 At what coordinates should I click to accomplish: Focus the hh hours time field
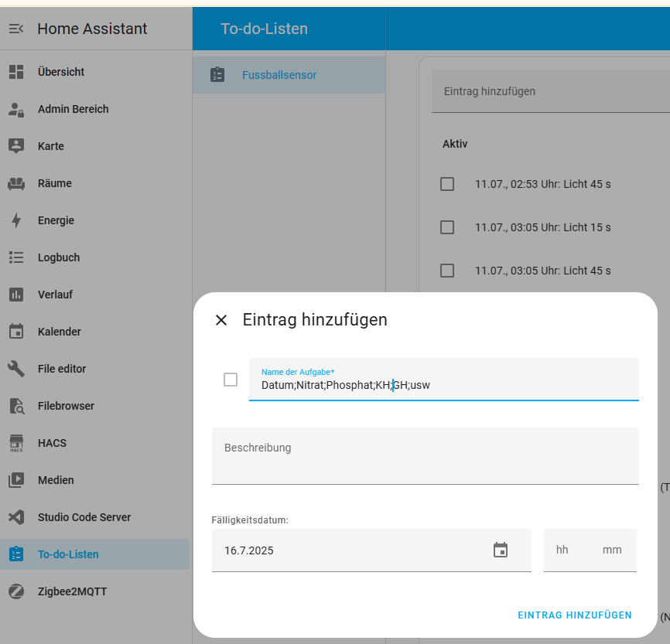tap(562, 550)
